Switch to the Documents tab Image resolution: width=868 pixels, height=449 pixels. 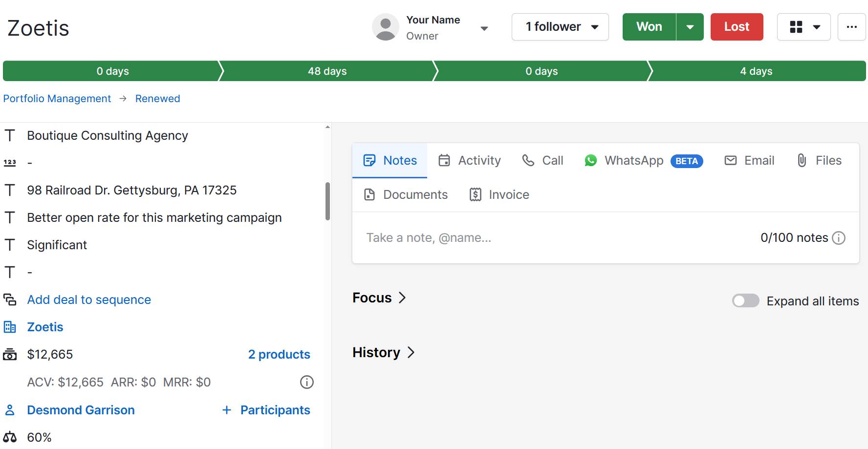point(406,194)
